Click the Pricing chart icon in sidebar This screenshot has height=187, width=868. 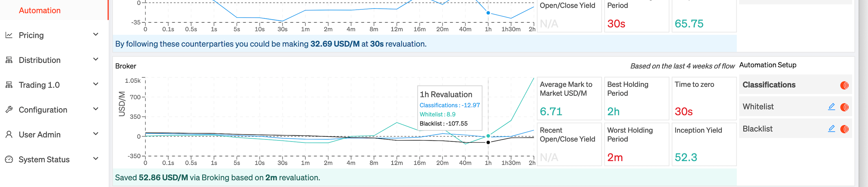[x=9, y=35]
